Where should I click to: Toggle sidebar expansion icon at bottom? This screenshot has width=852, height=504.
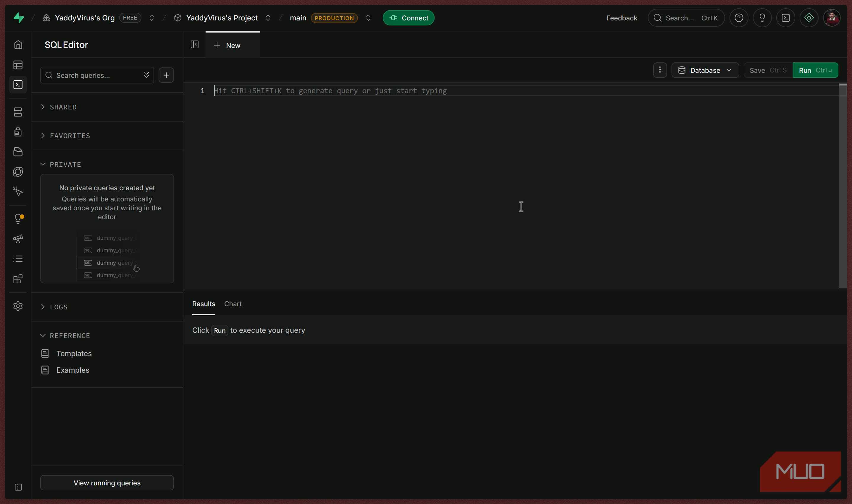point(18,487)
